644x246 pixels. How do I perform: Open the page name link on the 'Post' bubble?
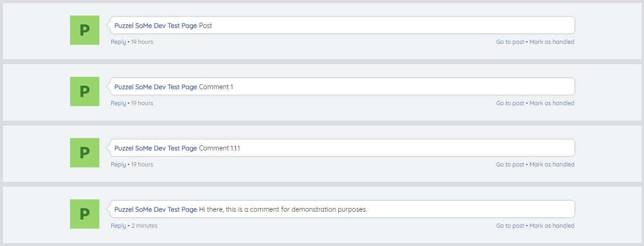click(x=156, y=26)
